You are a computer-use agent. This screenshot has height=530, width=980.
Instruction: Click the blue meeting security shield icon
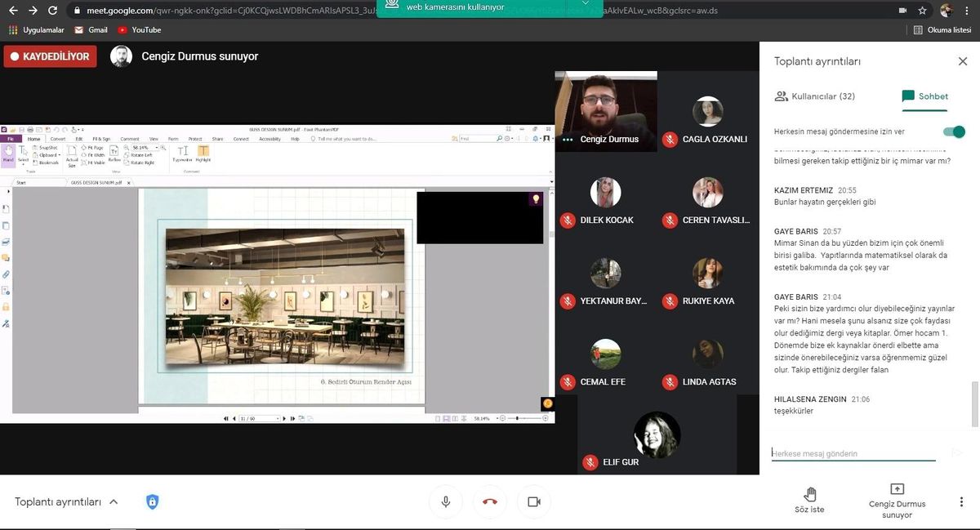[x=152, y=501]
